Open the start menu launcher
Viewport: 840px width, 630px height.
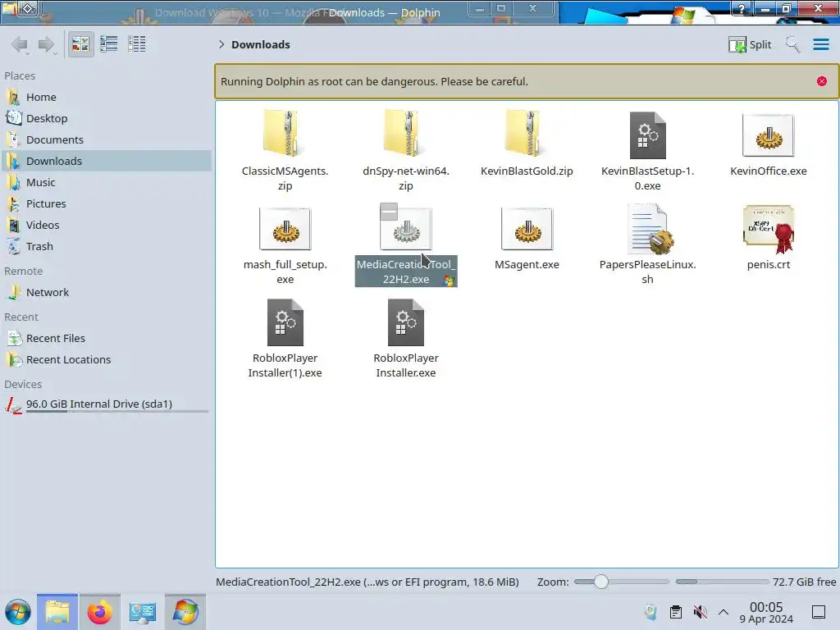(x=18, y=612)
